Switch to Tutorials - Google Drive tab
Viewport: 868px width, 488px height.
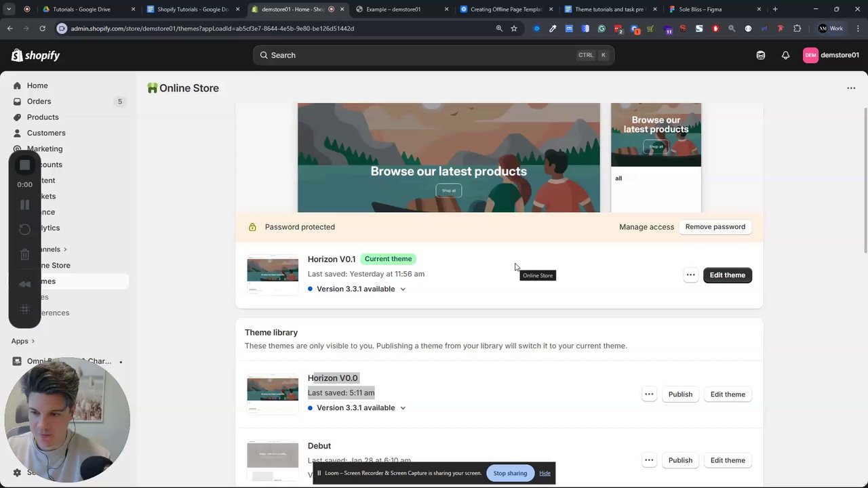[89, 9]
